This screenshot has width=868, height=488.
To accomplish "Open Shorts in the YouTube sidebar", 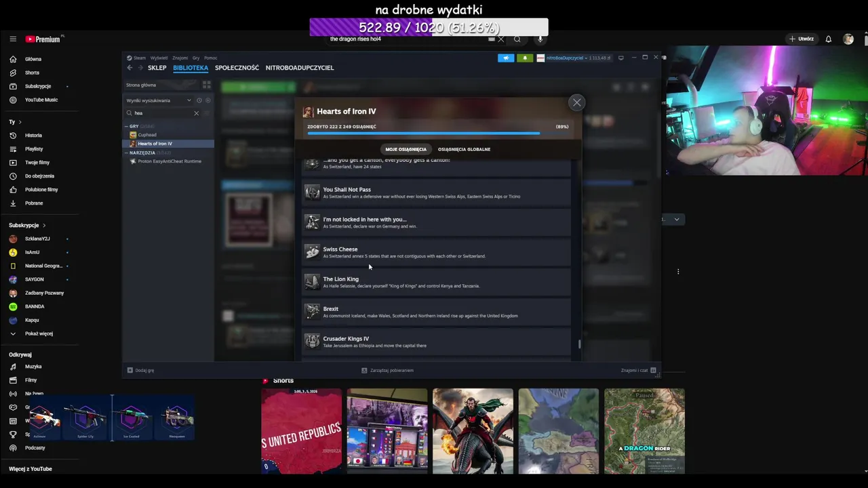I will [x=32, y=73].
